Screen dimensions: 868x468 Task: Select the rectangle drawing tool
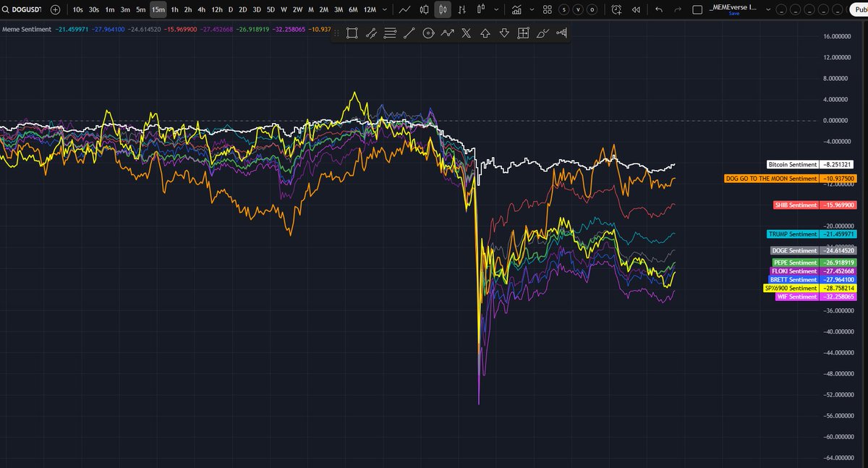(352, 33)
